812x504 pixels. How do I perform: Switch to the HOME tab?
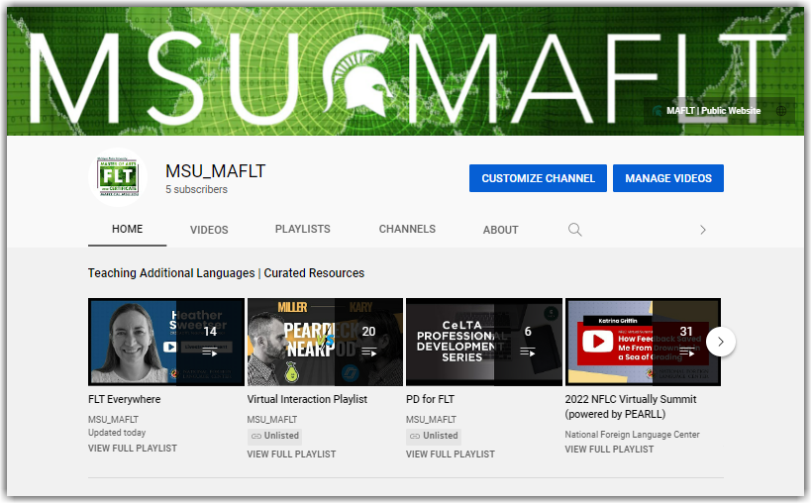[128, 229]
